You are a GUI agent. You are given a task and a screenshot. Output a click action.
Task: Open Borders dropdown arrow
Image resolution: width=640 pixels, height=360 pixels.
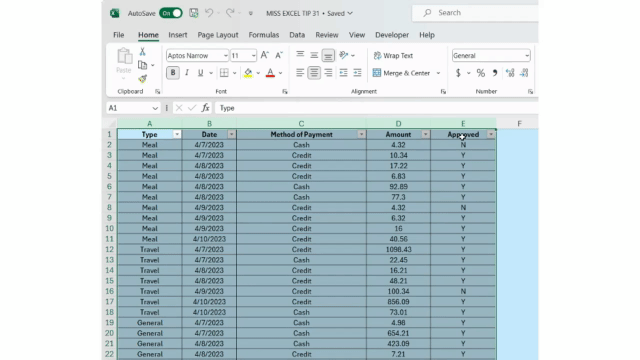235,73
